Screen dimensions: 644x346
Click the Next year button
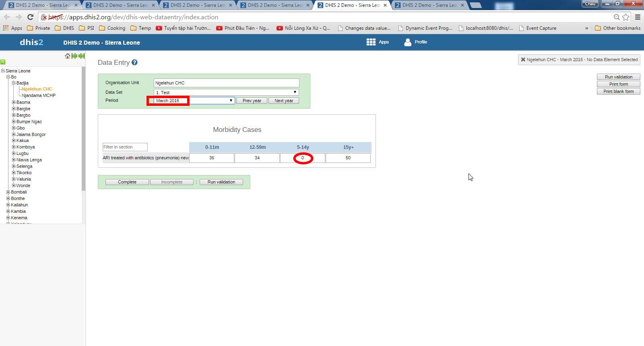pyautogui.click(x=284, y=101)
